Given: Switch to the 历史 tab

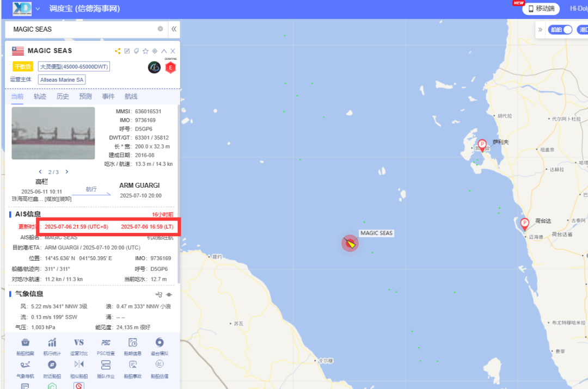Looking at the screenshot, I should [63, 97].
